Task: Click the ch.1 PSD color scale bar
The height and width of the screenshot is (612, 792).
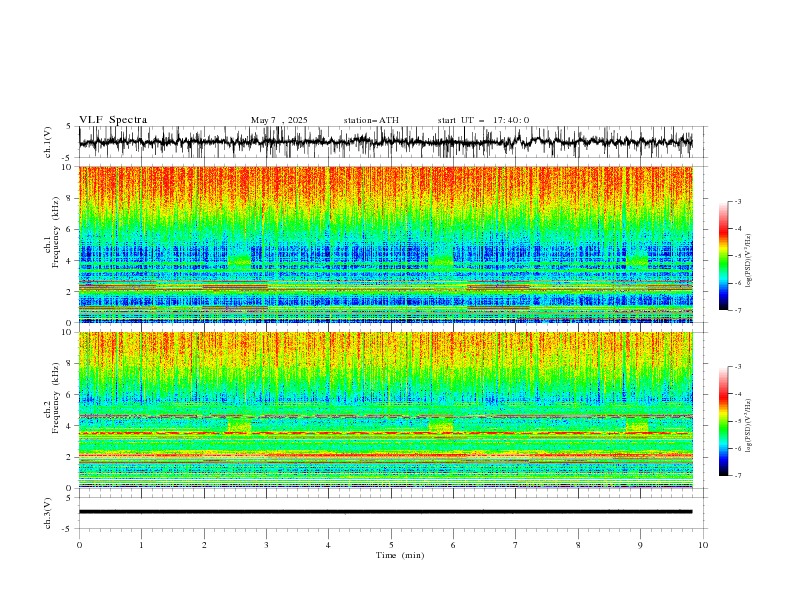Action: point(723,256)
